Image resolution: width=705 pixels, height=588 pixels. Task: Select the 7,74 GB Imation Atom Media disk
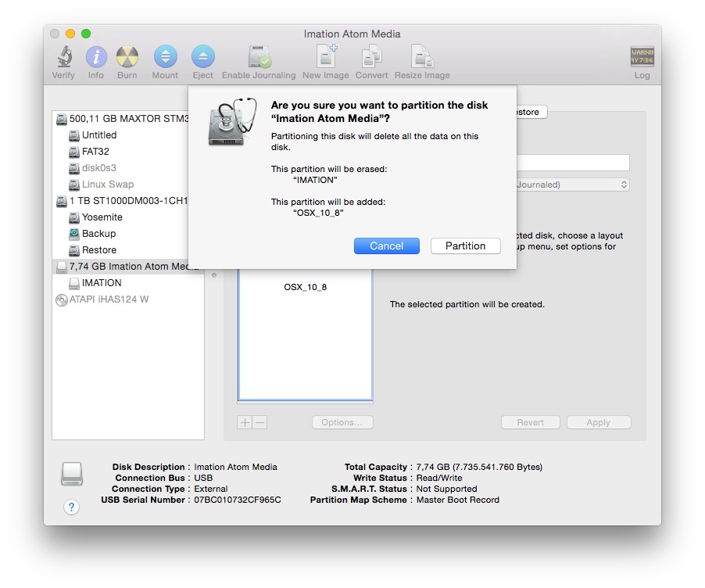[127, 267]
